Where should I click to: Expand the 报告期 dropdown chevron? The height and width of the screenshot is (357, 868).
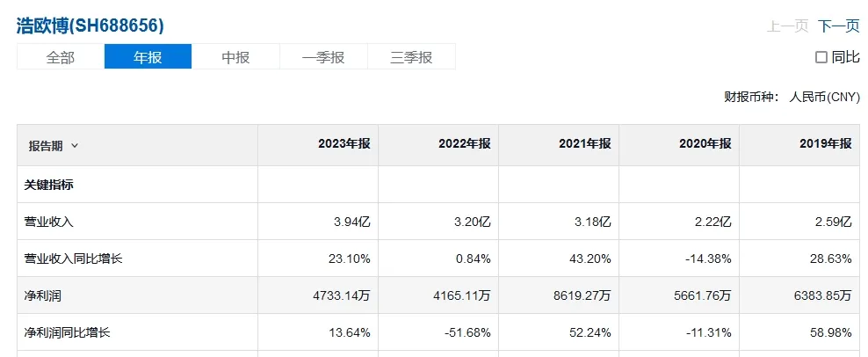(75, 145)
